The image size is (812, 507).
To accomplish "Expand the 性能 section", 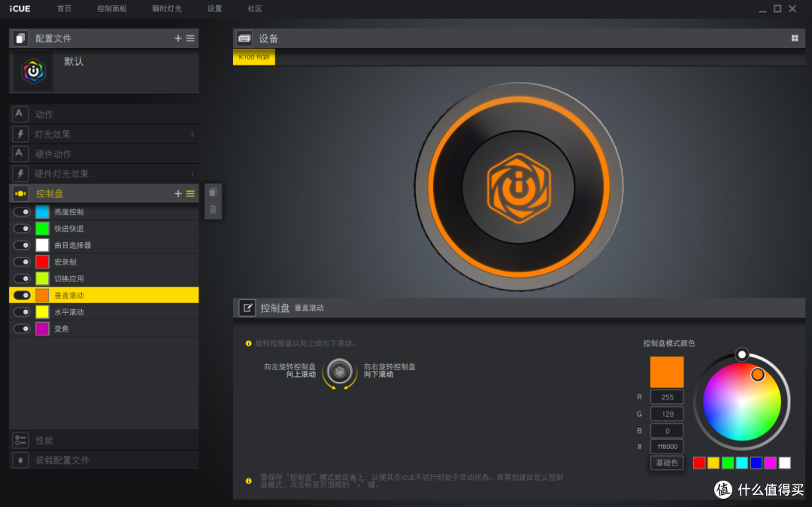I will tap(104, 440).
